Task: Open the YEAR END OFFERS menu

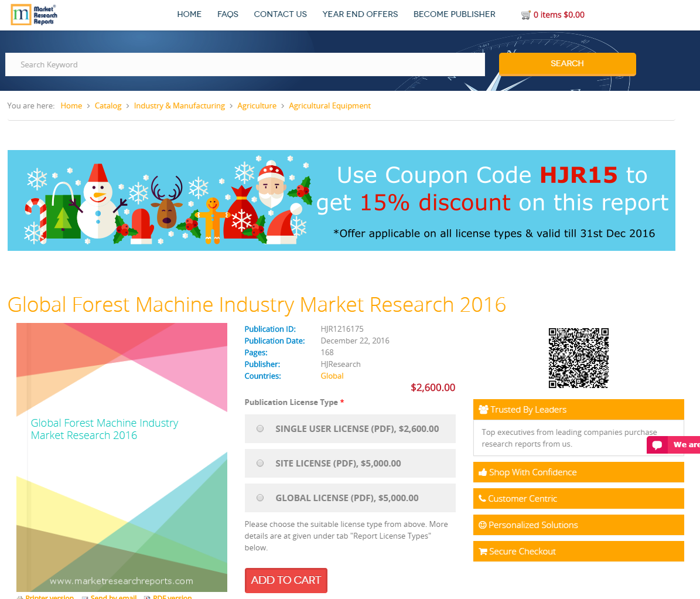Action: (360, 14)
